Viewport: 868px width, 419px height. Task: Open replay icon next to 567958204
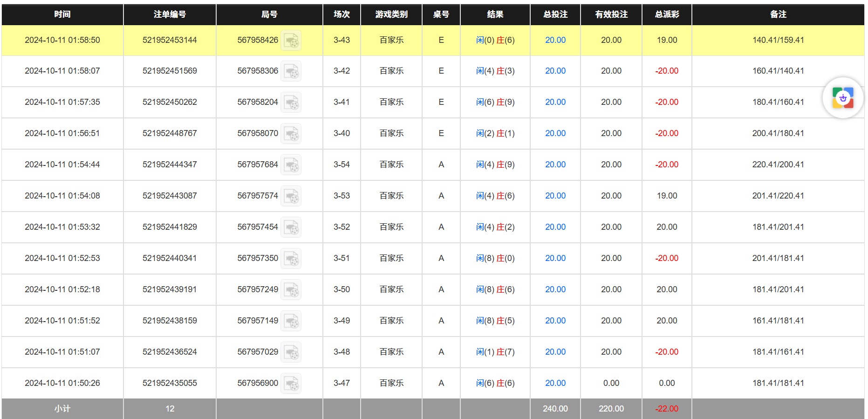(x=291, y=103)
